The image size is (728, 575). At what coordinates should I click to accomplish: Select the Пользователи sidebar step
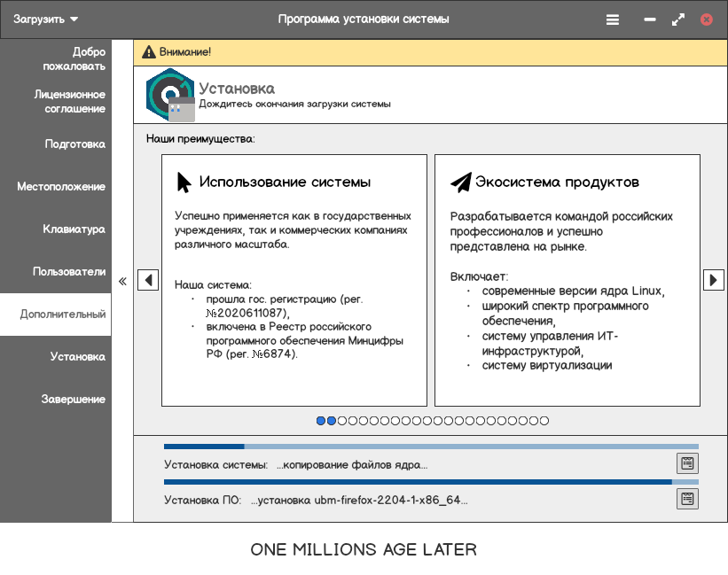[69, 272]
